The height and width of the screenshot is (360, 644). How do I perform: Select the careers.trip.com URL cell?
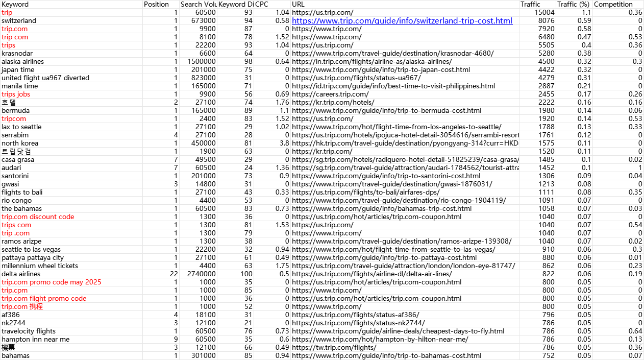pyautogui.click(x=330, y=94)
